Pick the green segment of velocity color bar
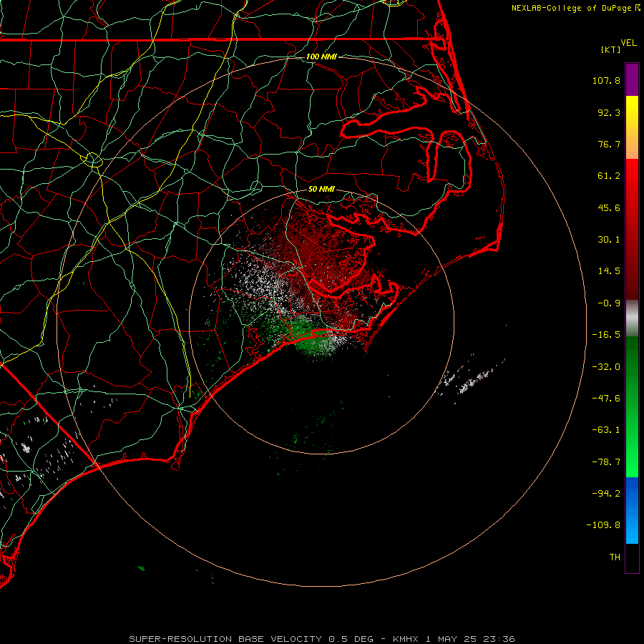Screen dimensions: 644x644 tap(632, 406)
